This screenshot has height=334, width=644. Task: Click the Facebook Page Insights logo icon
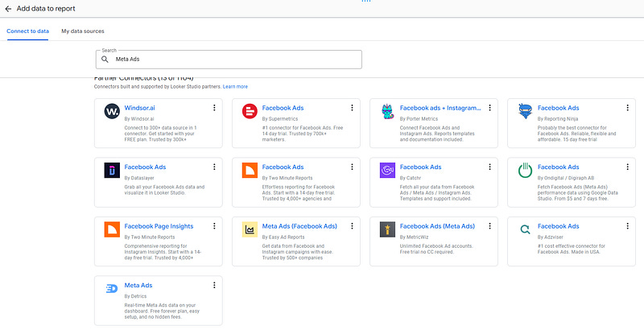[x=112, y=229]
